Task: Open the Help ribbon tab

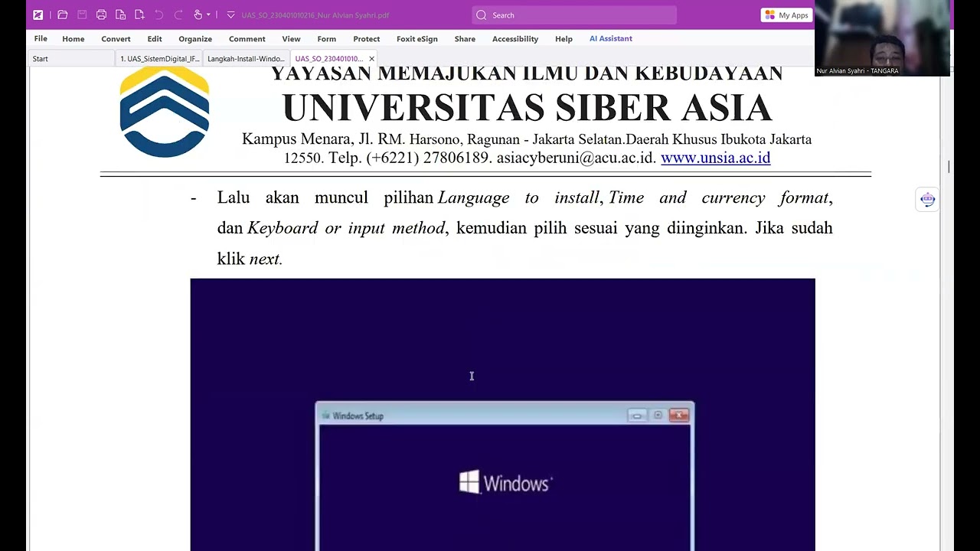Action: (x=563, y=38)
